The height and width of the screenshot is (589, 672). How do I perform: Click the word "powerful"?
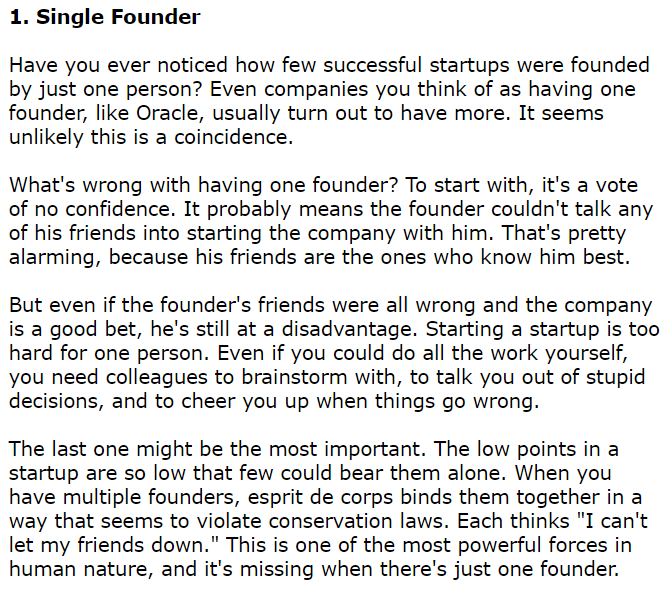(x=500, y=546)
